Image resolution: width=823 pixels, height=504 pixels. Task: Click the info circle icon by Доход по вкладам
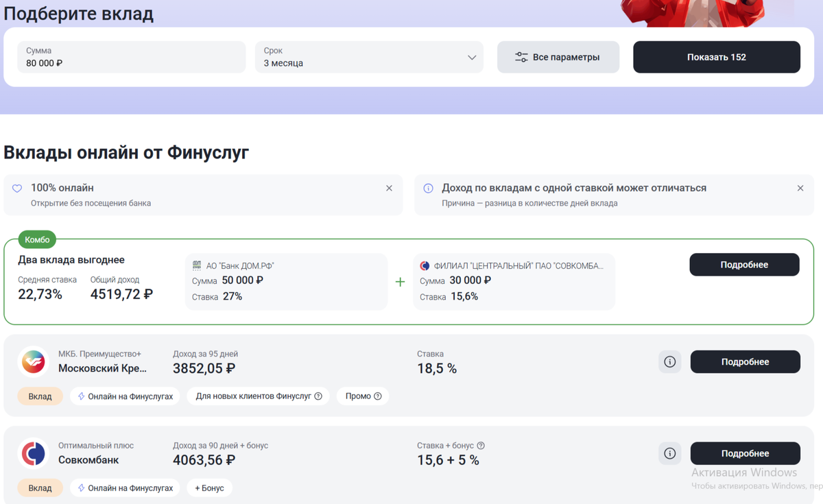tap(428, 189)
